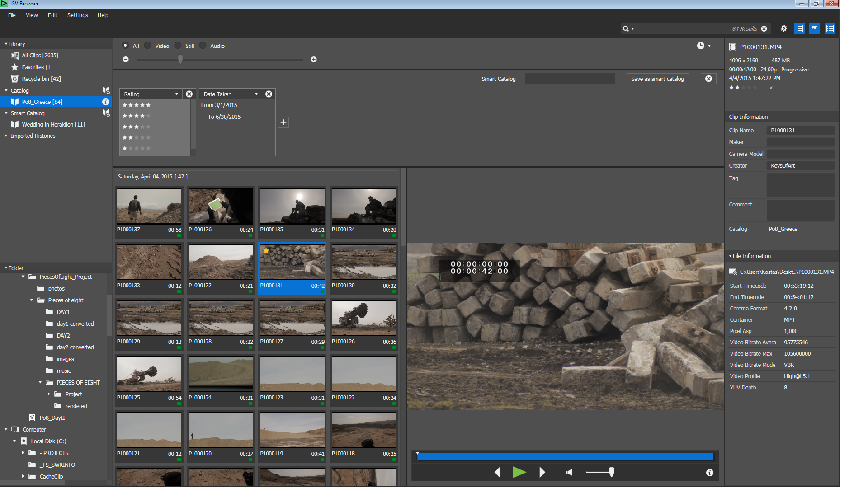Screen dimensions: 868x488
Task: Click the favorites icon in library panel
Action: pyautogui.click(x=15, y=67)
